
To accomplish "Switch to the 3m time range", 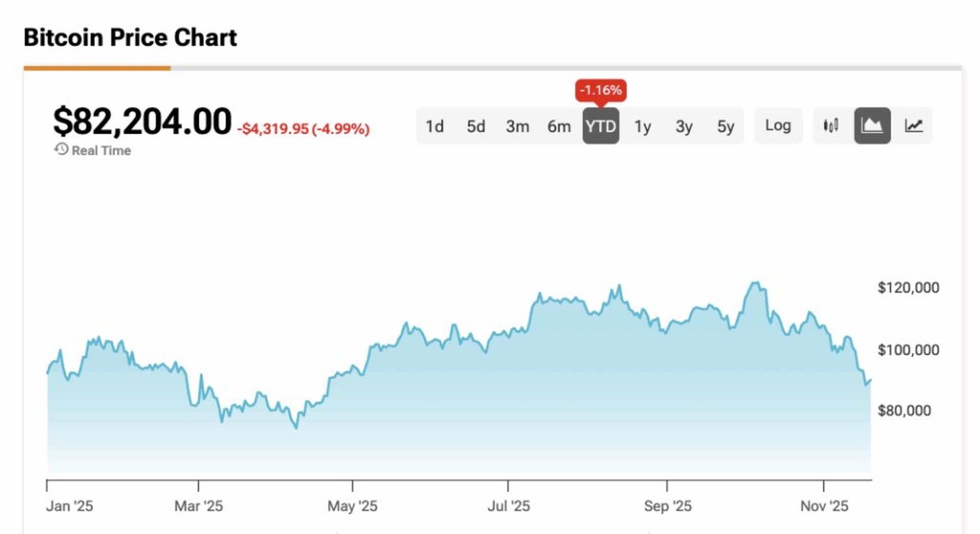I will pos(517,126).
